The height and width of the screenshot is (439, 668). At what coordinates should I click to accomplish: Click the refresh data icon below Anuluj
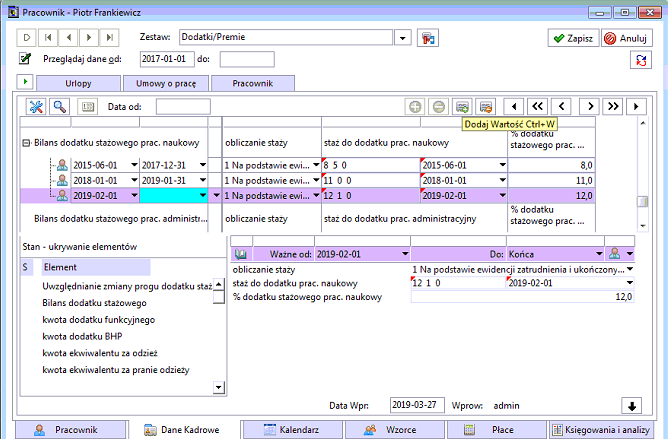tap(641, 60)
